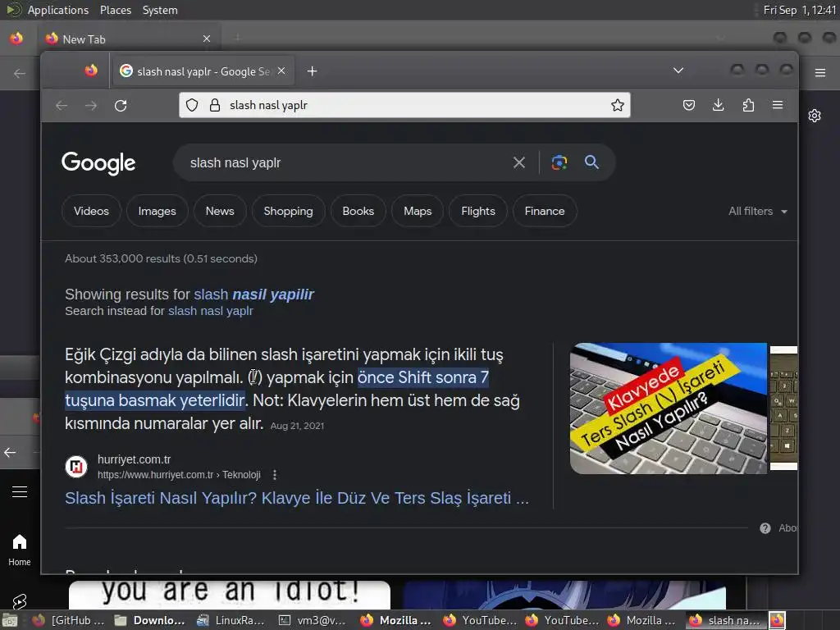Click the Google search magnifier button

click(x=591, y=162)
